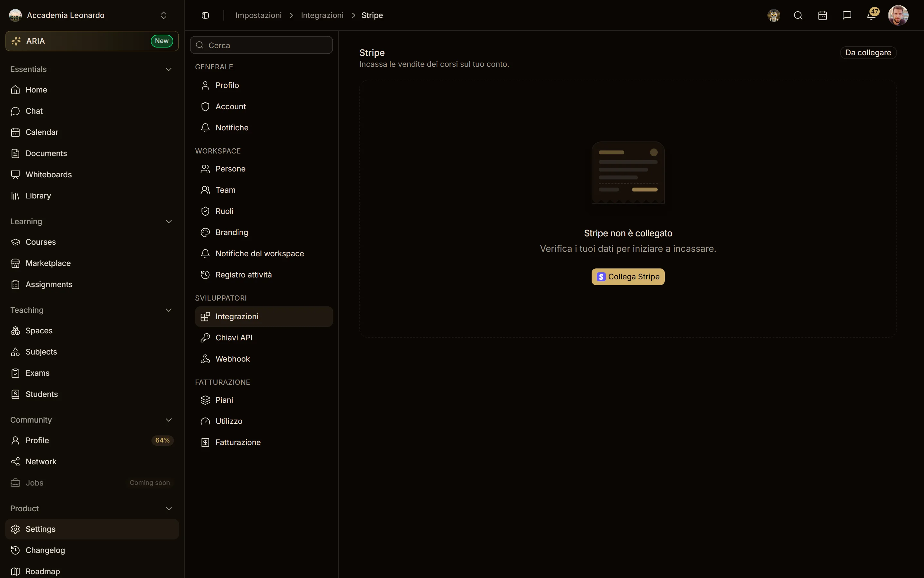Viewport: 924px width, 578px height.
Task: Open Library in the sidebar
Action: coord(92,196)
